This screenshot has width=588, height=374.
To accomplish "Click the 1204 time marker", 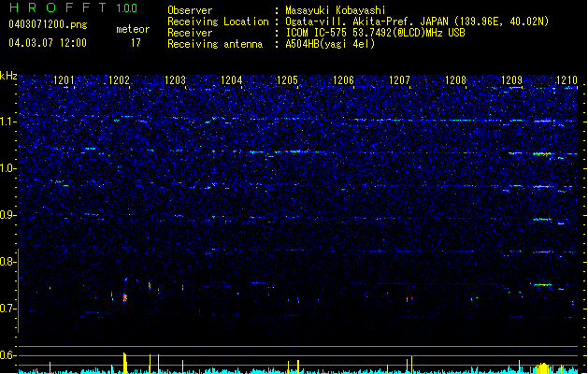I will click(x=232, y=79).
